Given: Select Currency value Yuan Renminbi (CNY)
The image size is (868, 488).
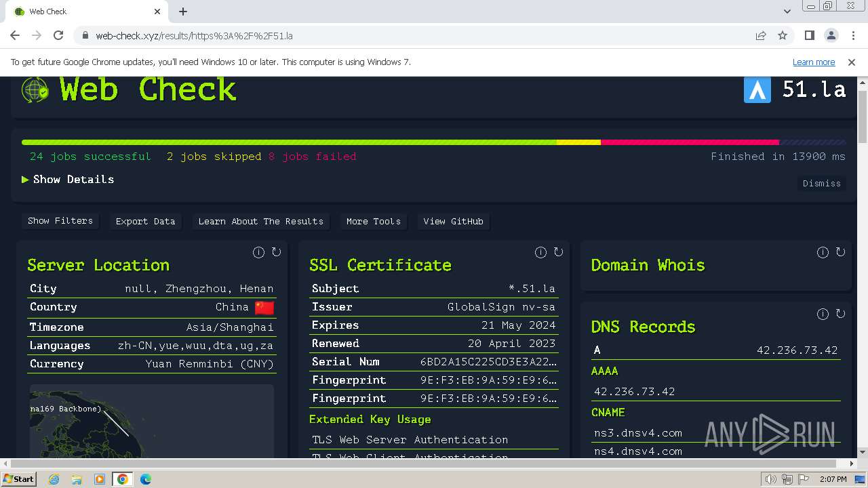Looking at the screenshot, I should [210, 364].
